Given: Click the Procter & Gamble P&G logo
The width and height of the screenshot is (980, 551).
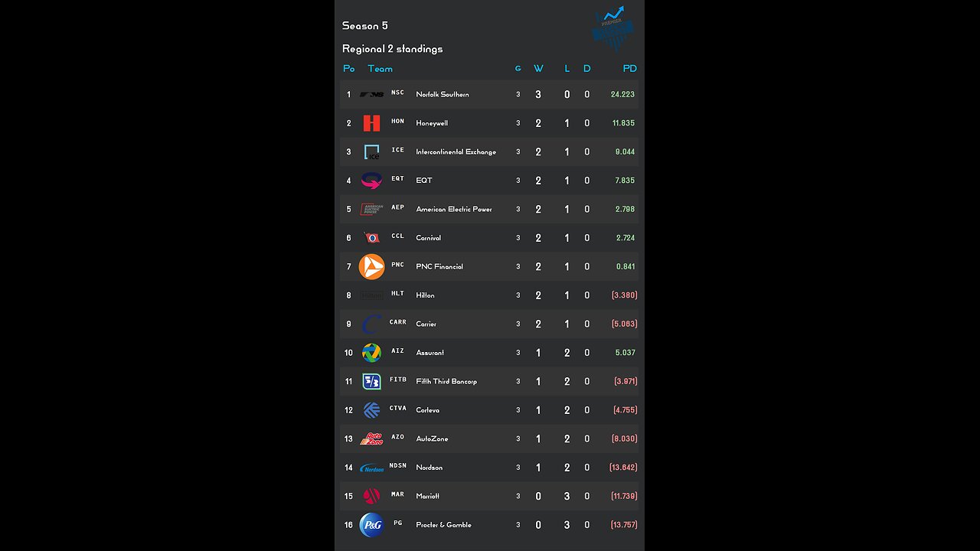Looking at the screenshot, I should [371, 525].
